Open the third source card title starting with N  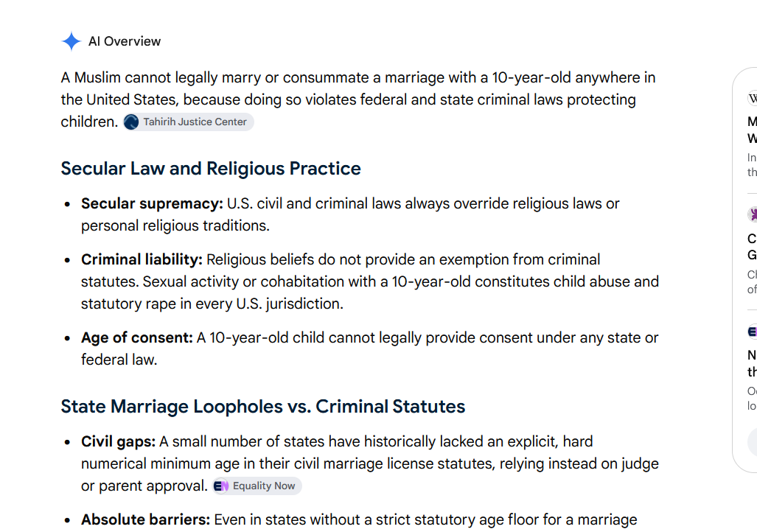752,363
